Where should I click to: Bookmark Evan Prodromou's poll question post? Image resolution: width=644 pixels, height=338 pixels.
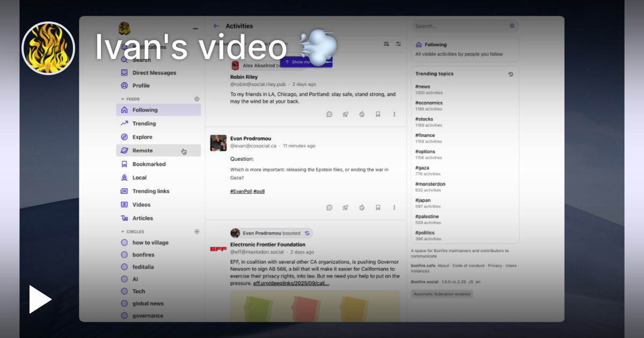[x=378, y=208]
